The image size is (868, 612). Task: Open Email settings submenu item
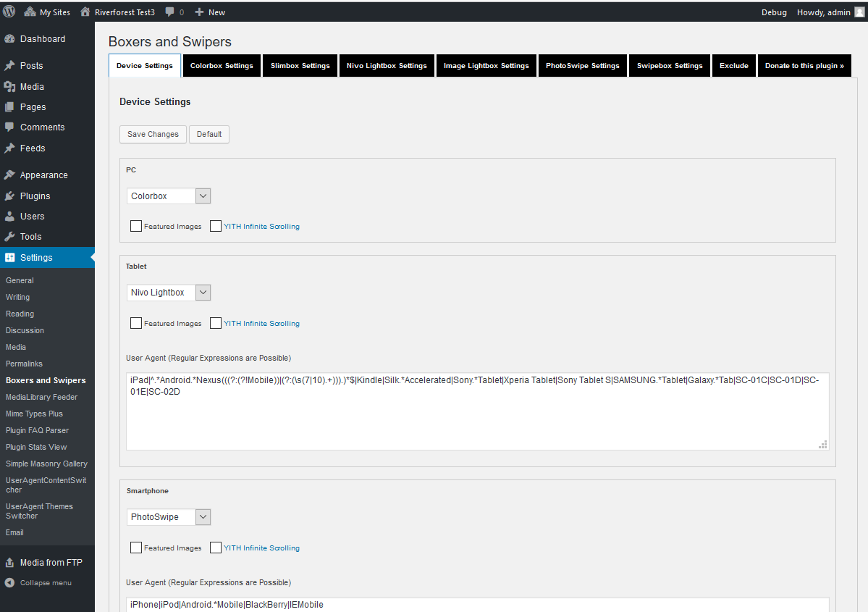pos(15,533)
